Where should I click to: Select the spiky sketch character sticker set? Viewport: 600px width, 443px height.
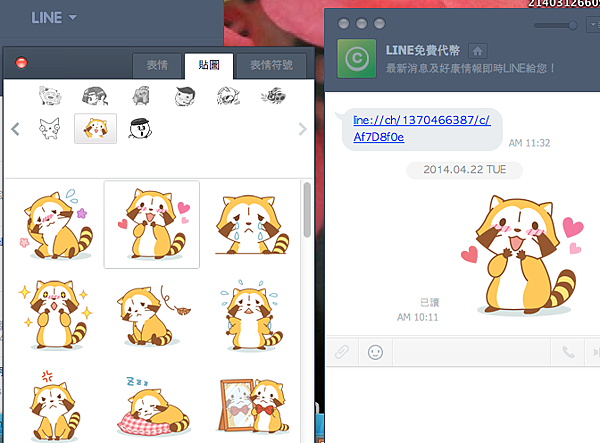pyautogui.click(x=228, y=96)
